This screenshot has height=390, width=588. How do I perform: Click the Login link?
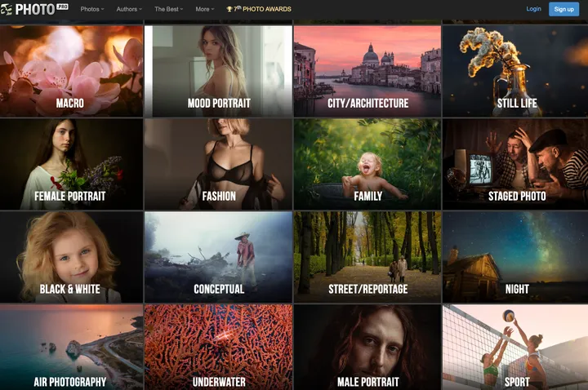pos(533,9)
